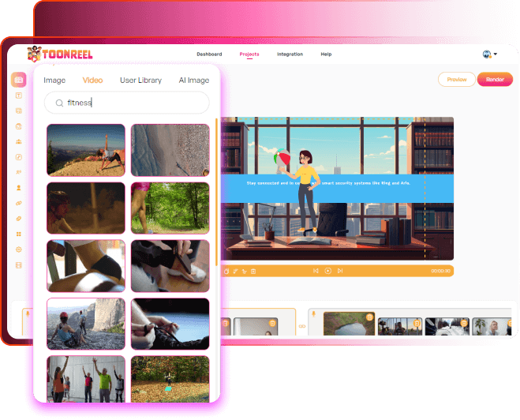This screenshot has height=420, width=520.
Task: Click the film strip icon at sidebar bottom
Action: (19, 264)
